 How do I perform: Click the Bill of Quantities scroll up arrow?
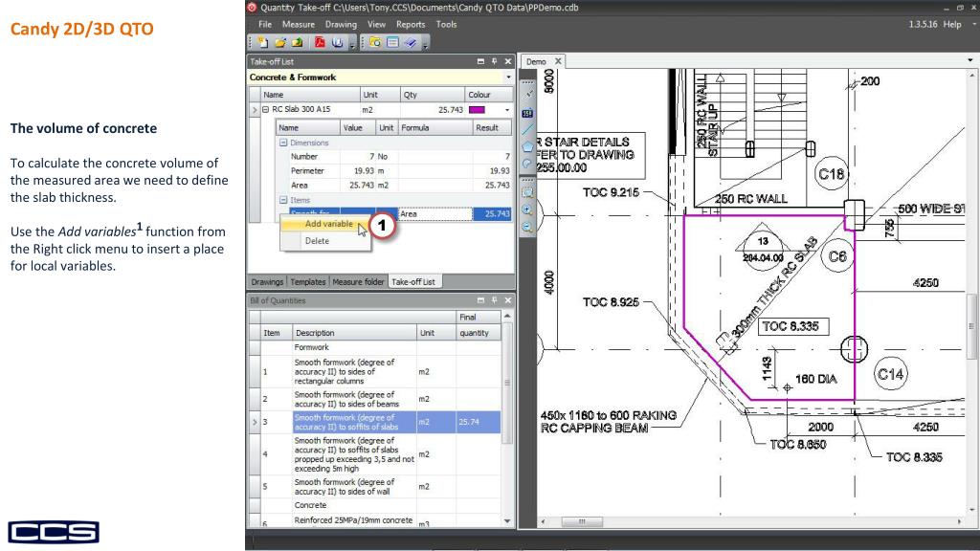point(507,316)
